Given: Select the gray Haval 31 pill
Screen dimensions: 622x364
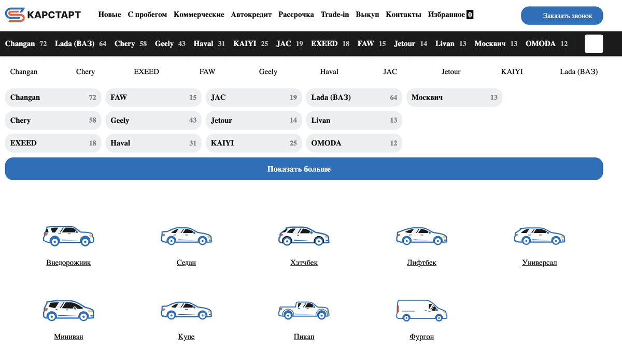Looking at the screenshot, I should click(x=153, y=143).
